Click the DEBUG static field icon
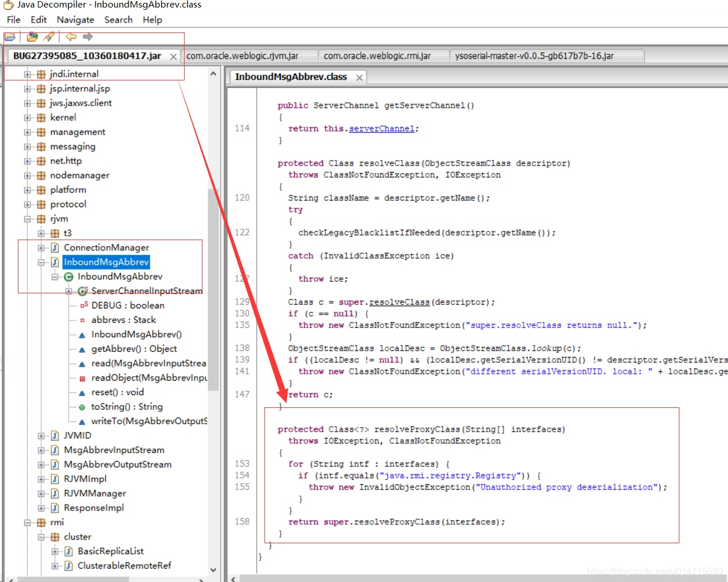Viewport: 728px width, 582px height. pos(83,305)
